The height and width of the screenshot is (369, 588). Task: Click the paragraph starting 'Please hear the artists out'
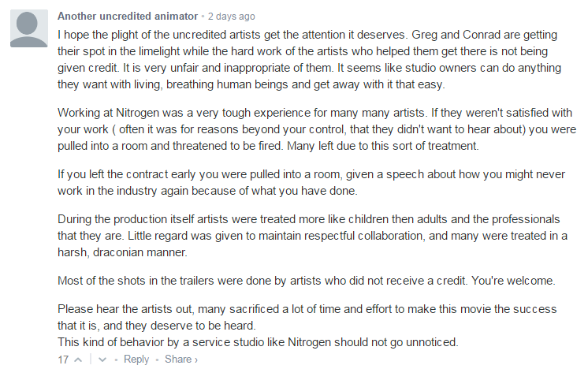click(307, 317)
